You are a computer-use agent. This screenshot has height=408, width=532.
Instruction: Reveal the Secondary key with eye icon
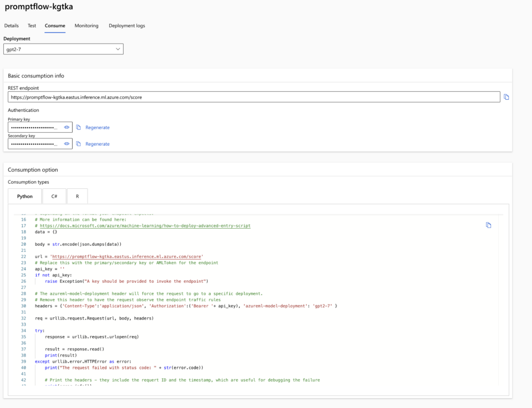(67, 144)
